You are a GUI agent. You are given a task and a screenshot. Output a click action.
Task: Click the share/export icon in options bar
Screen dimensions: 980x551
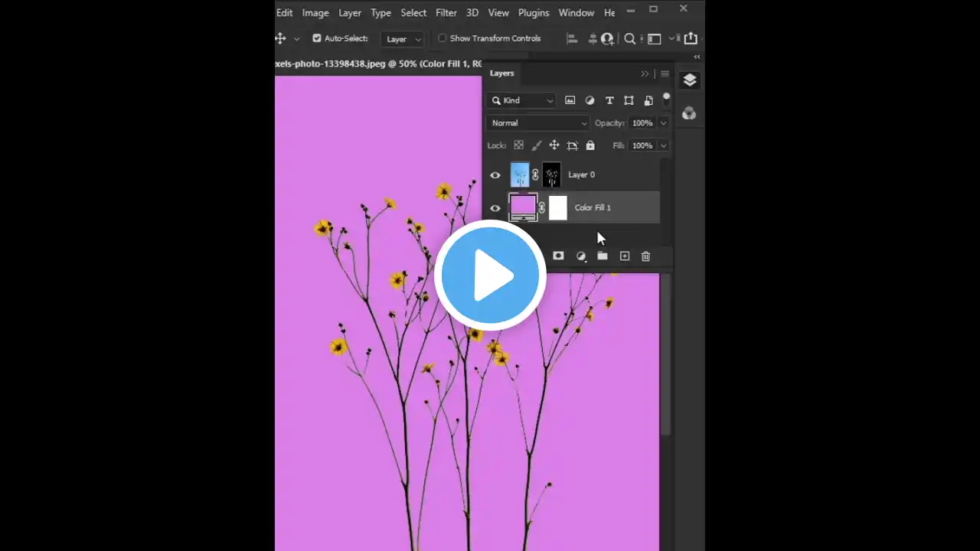(x=691, y=38)
